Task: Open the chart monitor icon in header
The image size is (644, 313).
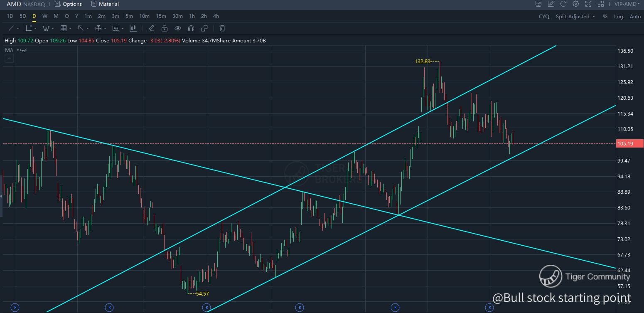Action: (538, 4)
